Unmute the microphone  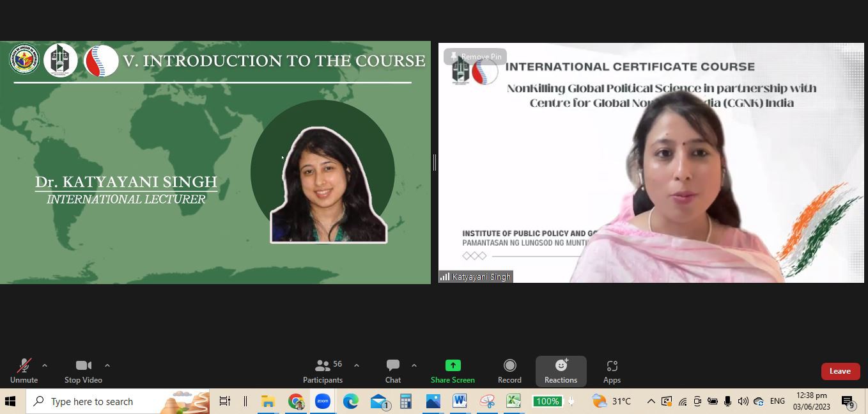point(24,371)
